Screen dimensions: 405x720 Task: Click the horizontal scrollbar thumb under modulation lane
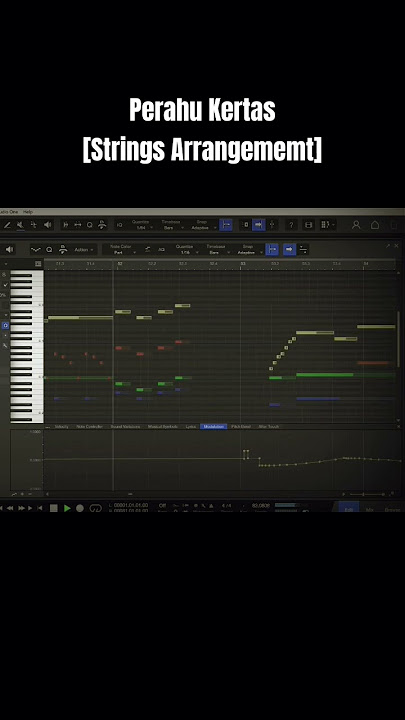130,494
